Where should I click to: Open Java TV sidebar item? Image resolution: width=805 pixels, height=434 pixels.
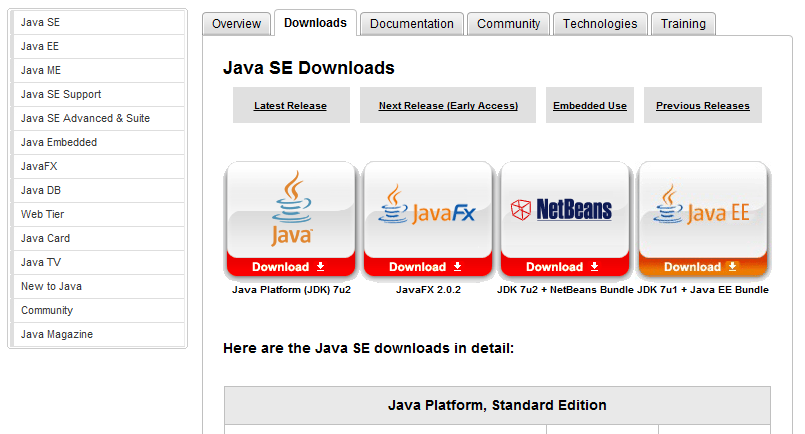point(99,262)
